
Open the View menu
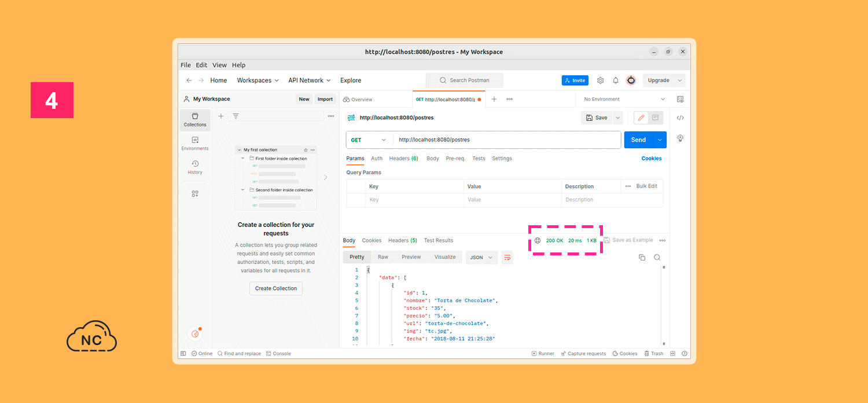219,65
